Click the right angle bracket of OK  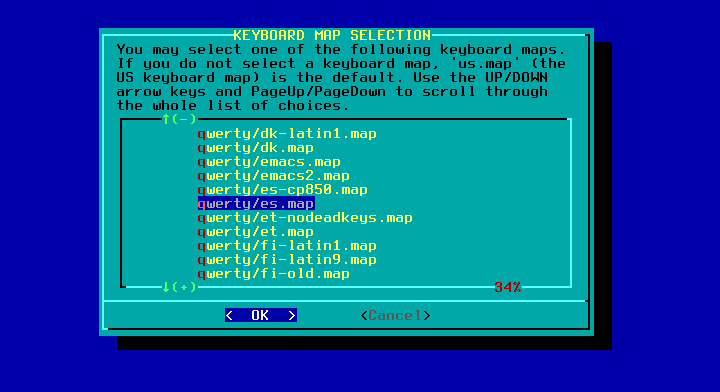coord(292,315)
